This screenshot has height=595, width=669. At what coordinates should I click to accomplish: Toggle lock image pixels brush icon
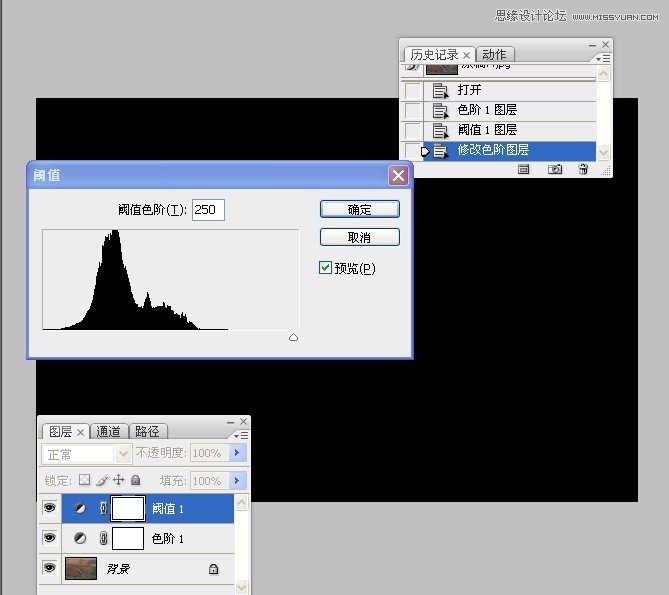[102, 481]
